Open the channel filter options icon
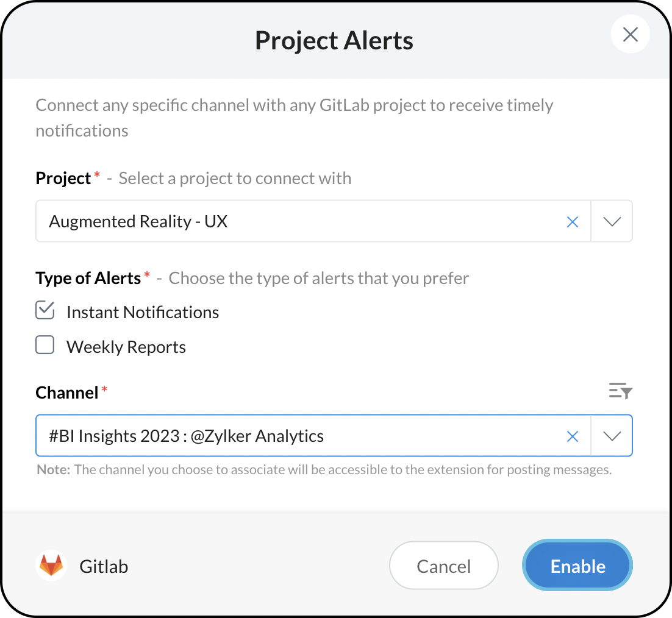Viewport: 672px width, 618px height. 620,391
